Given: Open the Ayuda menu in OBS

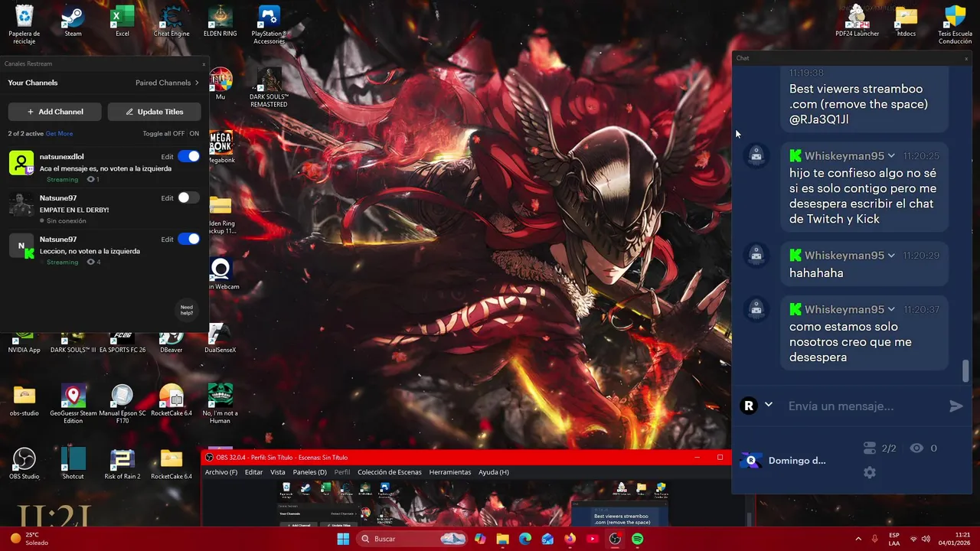Looking at the screenshot, I should (494, 472).
